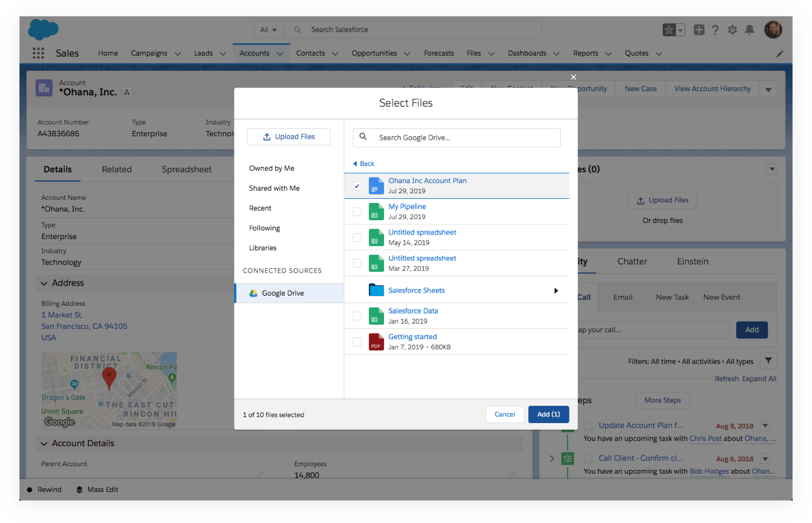Check the My Pipeline file checkbox

(x=357, y=212)
